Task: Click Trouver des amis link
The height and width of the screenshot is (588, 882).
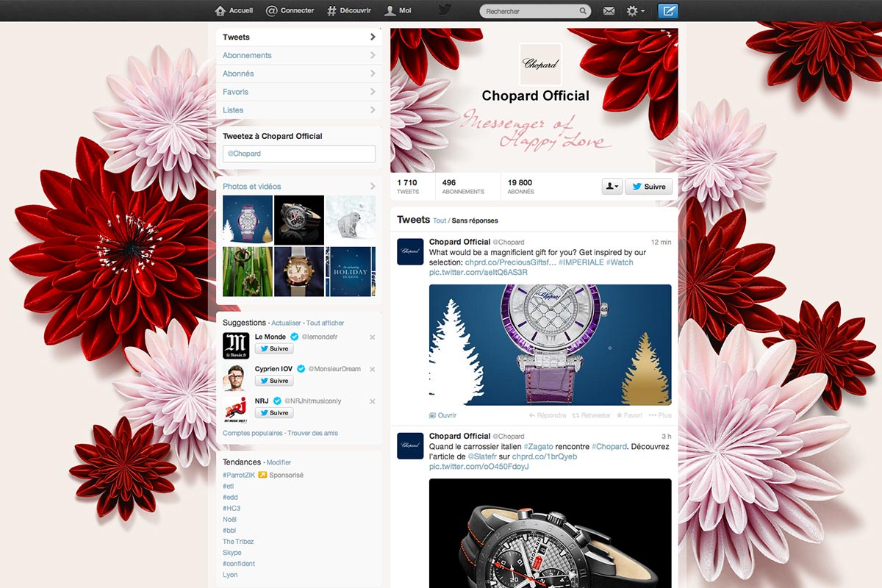Action: coord(312,433)
